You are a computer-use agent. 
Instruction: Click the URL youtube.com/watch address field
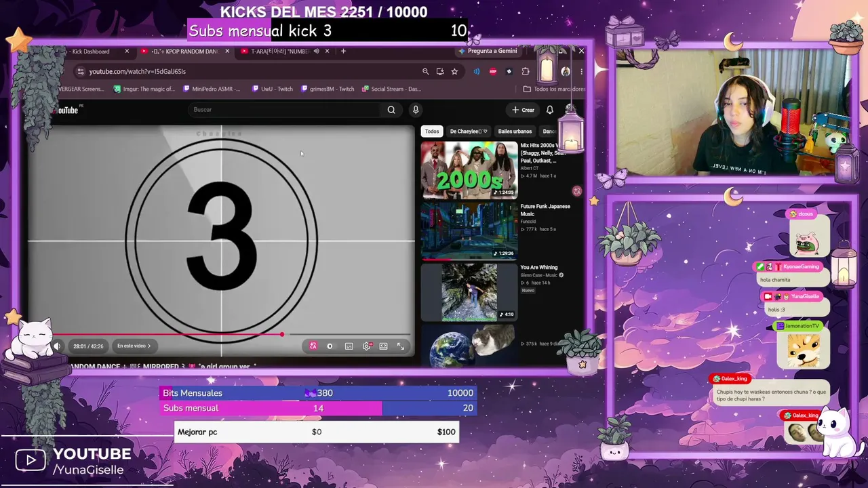(x=138, y=71)
